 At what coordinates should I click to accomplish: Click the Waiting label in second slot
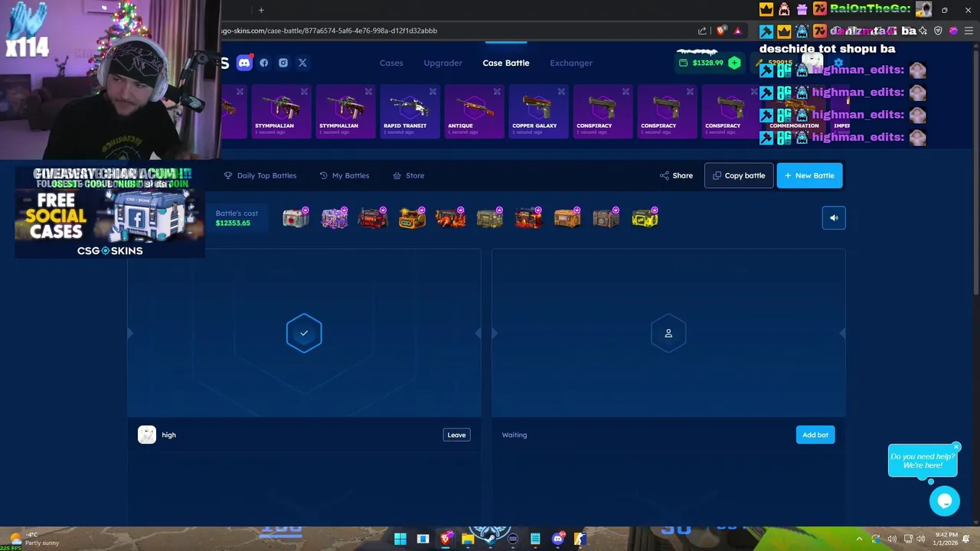point(514,435)
